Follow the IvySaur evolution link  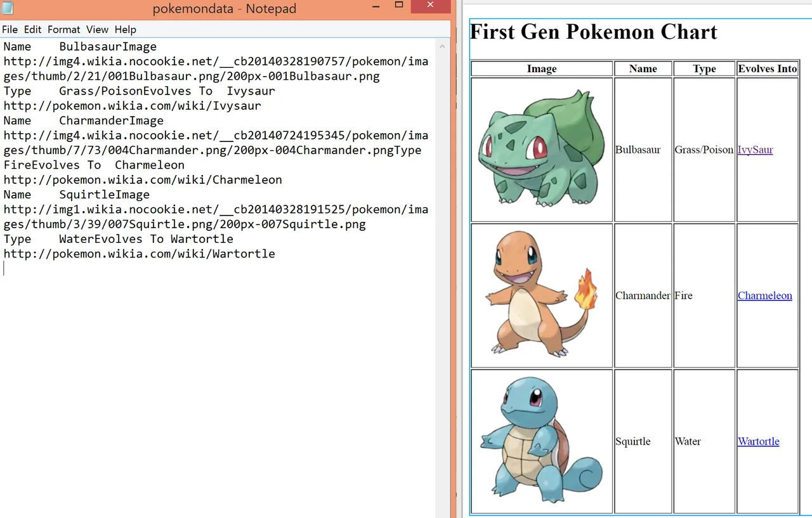click(x=755, y=150)
